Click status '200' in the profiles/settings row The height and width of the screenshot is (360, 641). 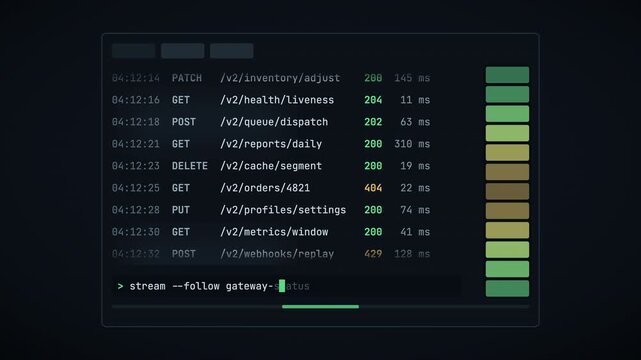pyautogui.click(x=373, y=210)
